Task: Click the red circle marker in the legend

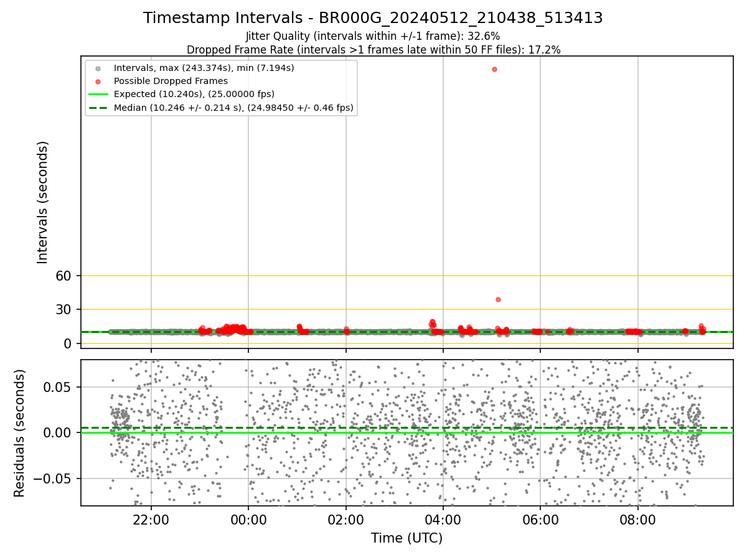Action: 98,81
